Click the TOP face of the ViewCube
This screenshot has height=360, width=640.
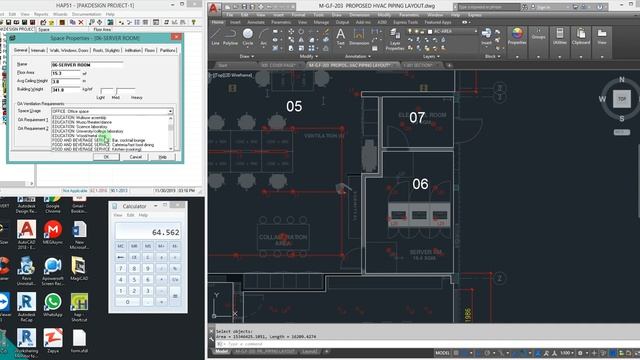pos(622,99)
